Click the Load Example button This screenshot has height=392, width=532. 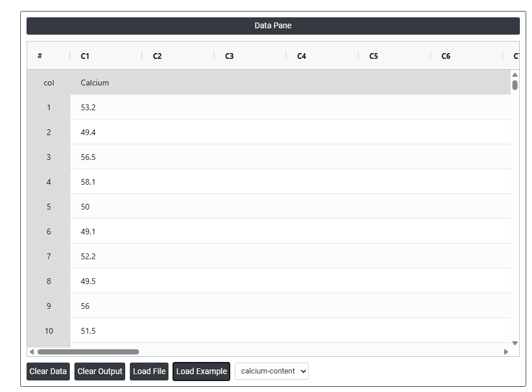201,371
